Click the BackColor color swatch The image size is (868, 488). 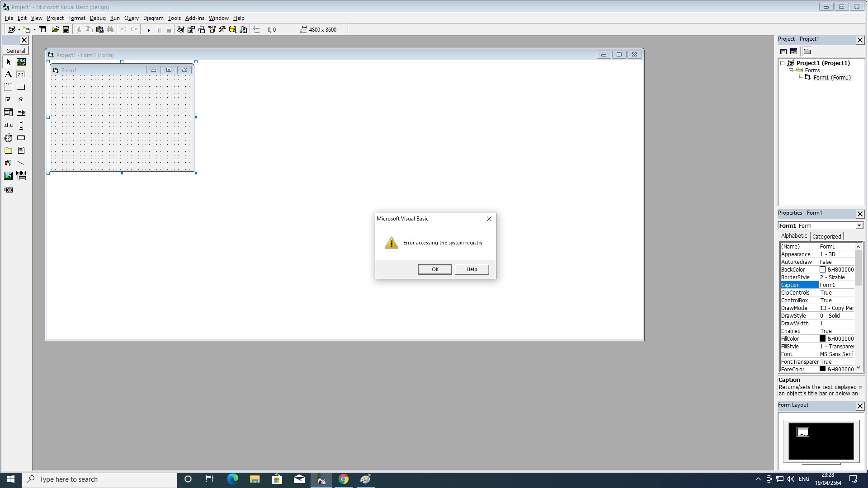(823, 270)
